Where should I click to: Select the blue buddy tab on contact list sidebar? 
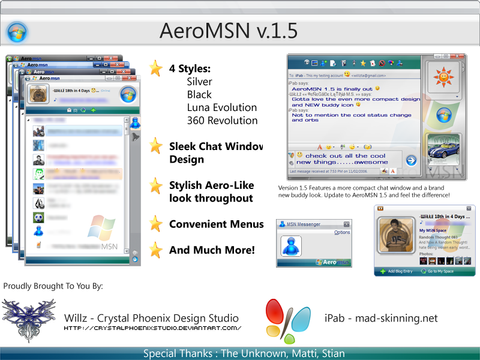click(135, 123)
